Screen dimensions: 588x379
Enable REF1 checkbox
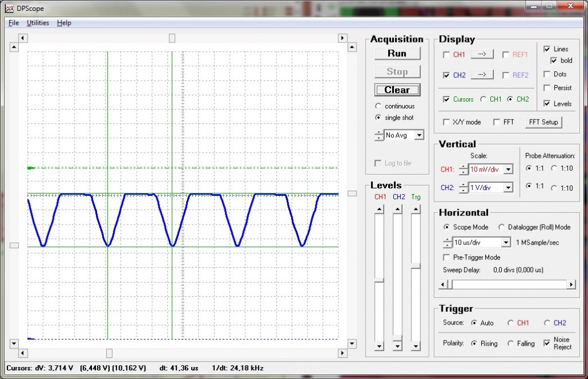pyautogui.click(x=505, y=55)
